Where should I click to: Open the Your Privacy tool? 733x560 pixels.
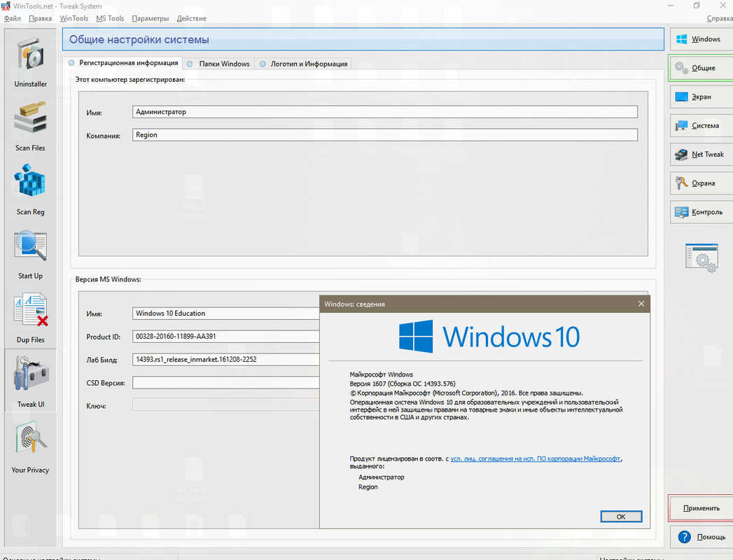coord(30,447)
